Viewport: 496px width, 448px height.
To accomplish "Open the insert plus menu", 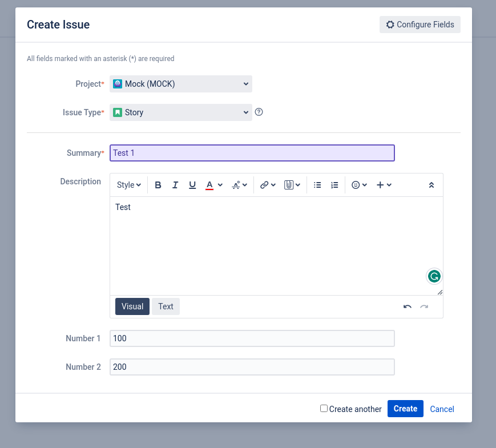I will coord(384,185).
